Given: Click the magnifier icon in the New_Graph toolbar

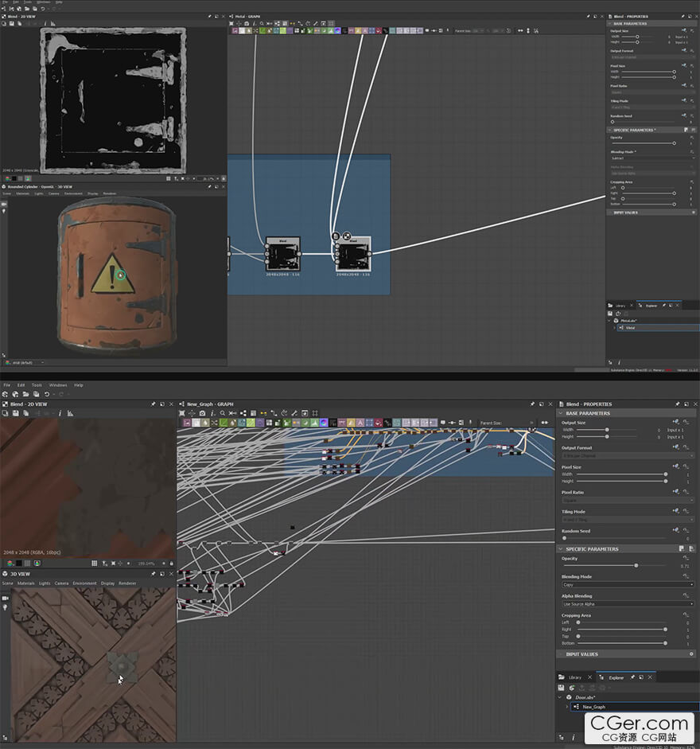Looking at the screenshot, I should tap(223, 413).
